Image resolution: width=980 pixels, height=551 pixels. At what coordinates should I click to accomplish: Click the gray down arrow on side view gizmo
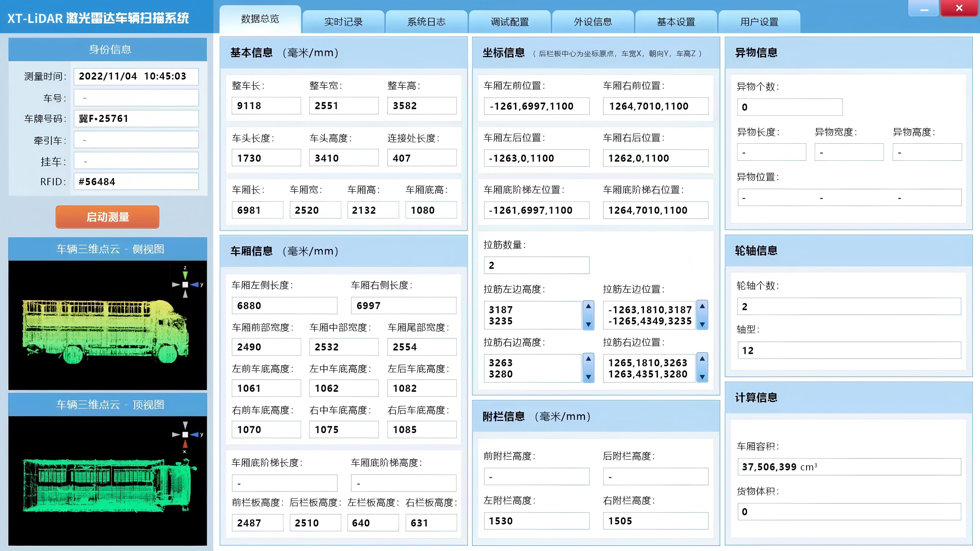185,294
